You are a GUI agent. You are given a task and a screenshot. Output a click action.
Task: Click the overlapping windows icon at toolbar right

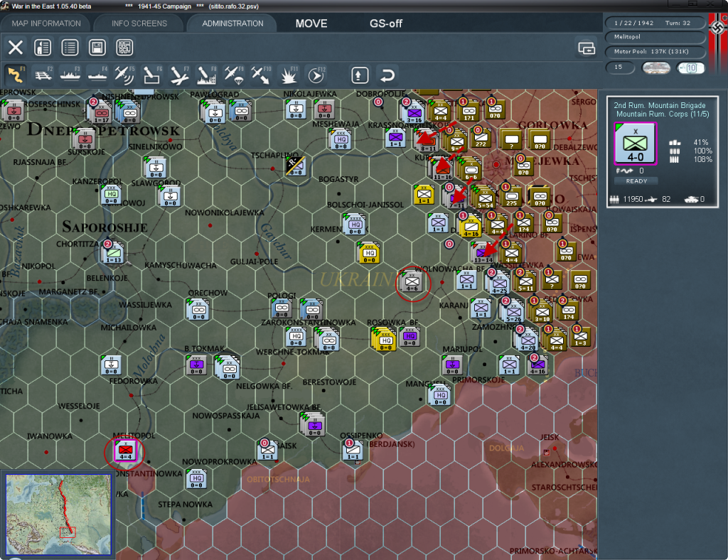click(587, 48)
